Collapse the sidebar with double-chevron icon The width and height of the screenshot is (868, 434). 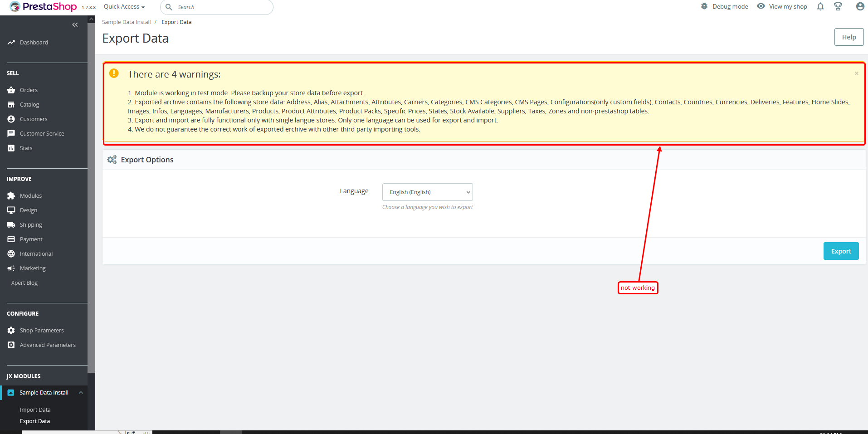75,25
